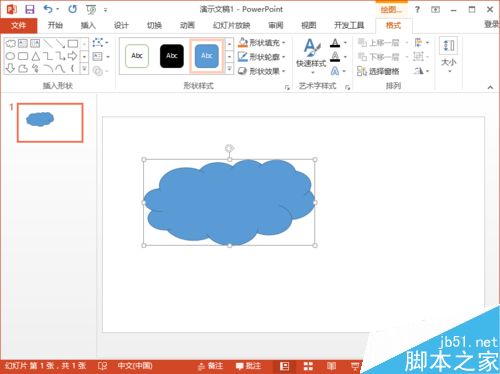
Task: Toggle 备注 notes pane in status bar
Action: point(210,366)
